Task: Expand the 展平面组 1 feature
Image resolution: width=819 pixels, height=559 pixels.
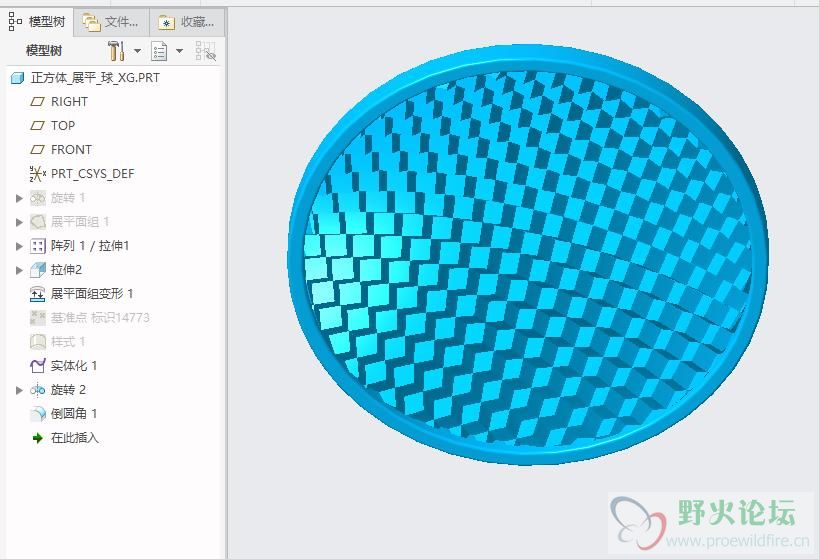Action: click(x=19, y=222)
